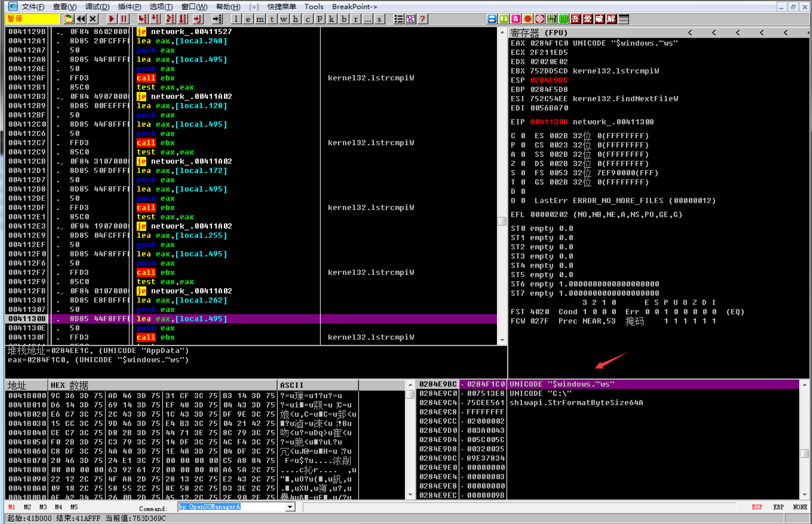
Task: Click the red question mark help icon
Action: [423, 19]
